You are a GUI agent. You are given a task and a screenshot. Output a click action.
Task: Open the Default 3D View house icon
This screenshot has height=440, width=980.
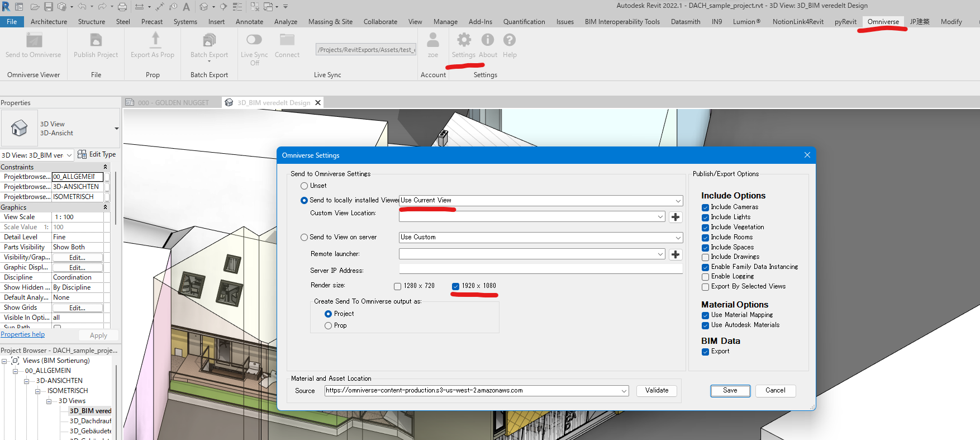(x=204, y=7)
